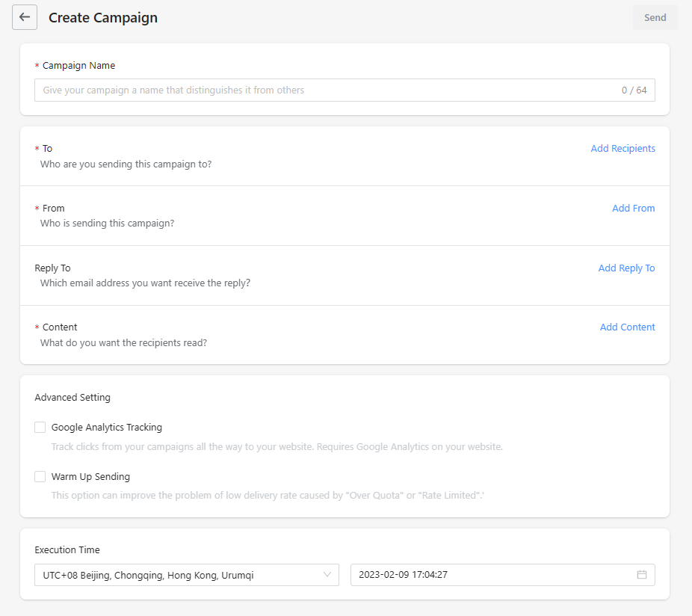Focus the Campaign Name input field
Image resolution: width=692 pixels, height=616 pixels.
345,90
